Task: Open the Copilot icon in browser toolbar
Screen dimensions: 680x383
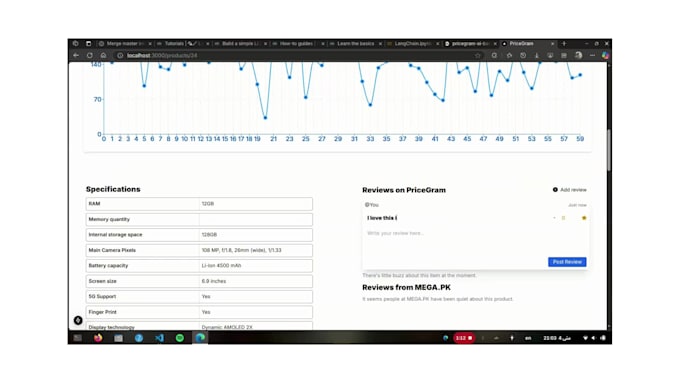Action: click(x=605, y=56)
